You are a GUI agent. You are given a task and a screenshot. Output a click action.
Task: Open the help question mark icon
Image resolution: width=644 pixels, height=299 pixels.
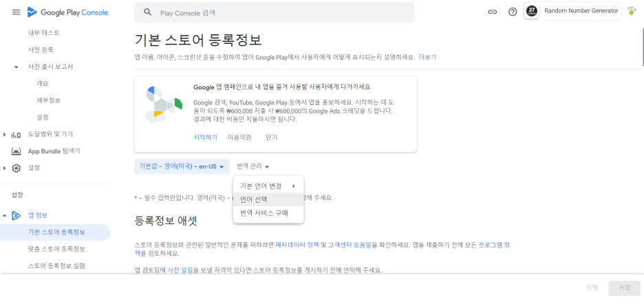(513, 12)
